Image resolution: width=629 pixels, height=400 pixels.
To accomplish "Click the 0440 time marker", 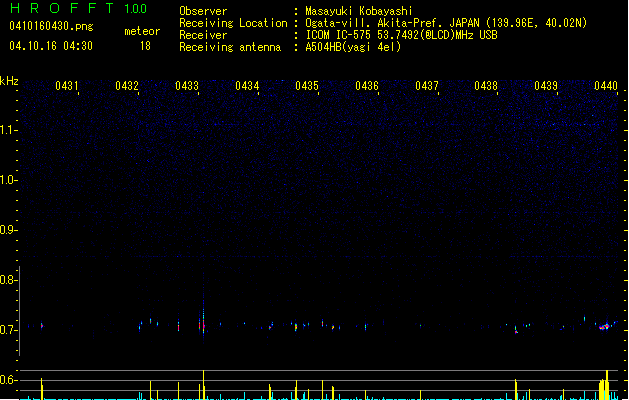I will (606, 86).
